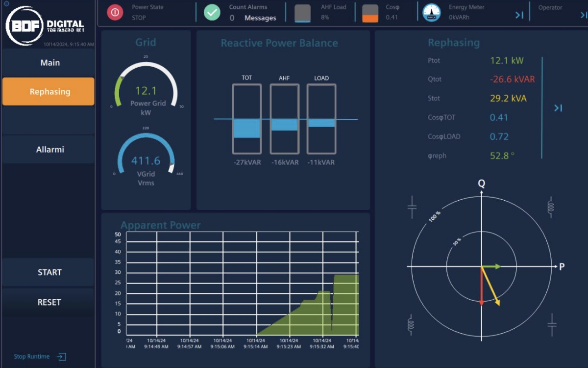Click the green Count Alarms checkmark icon
Image resolution: width=588 pixels, height=368 pixels.
click(x=212, y=12)
